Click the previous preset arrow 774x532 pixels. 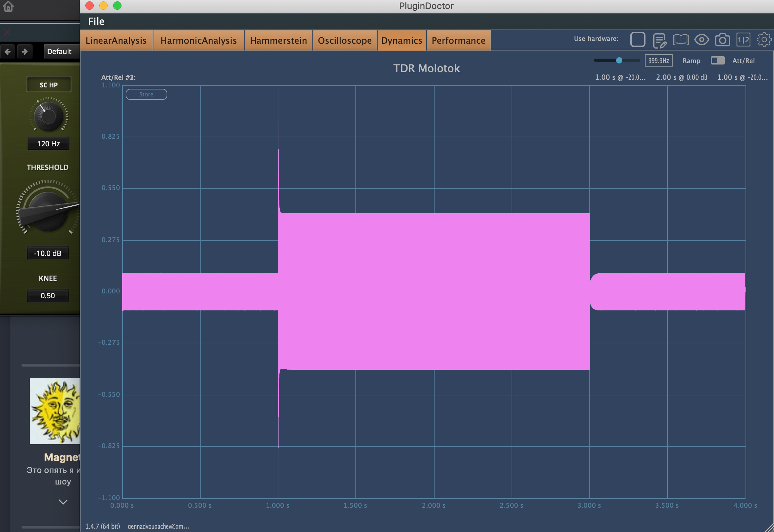[x=8, y=52]
